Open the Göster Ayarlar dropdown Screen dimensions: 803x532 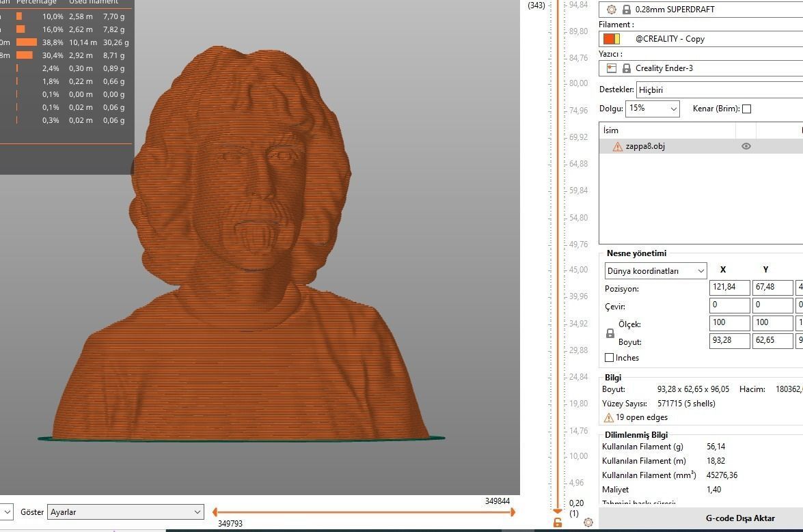[126, 512]
